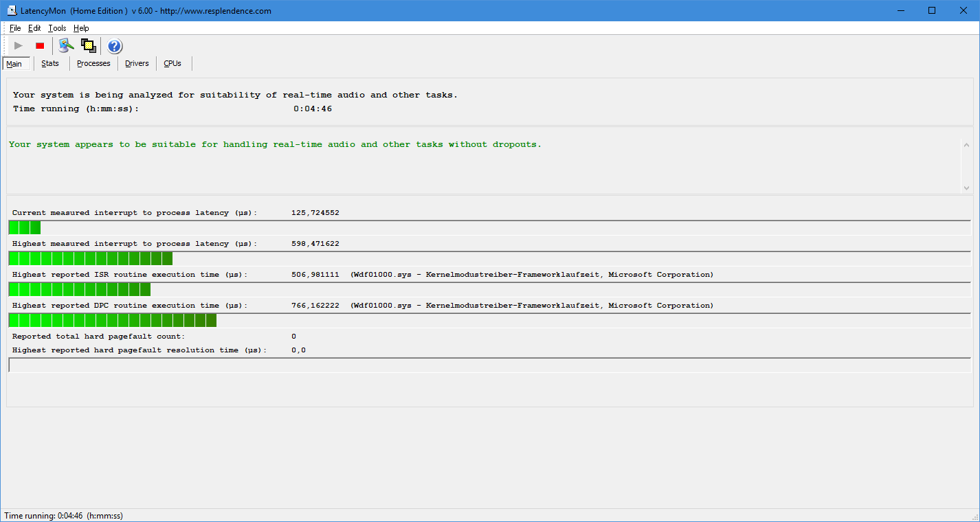Open help via blue question mark icon
The image size is (980, 522).
[x=115, y=46]
